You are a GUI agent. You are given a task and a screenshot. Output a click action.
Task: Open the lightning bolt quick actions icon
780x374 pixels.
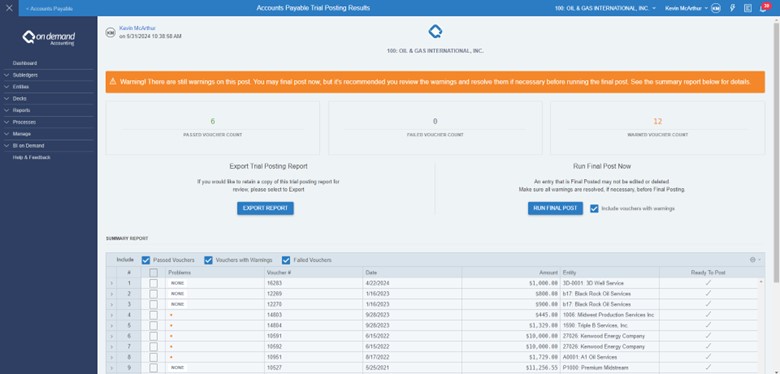point(732,8)
